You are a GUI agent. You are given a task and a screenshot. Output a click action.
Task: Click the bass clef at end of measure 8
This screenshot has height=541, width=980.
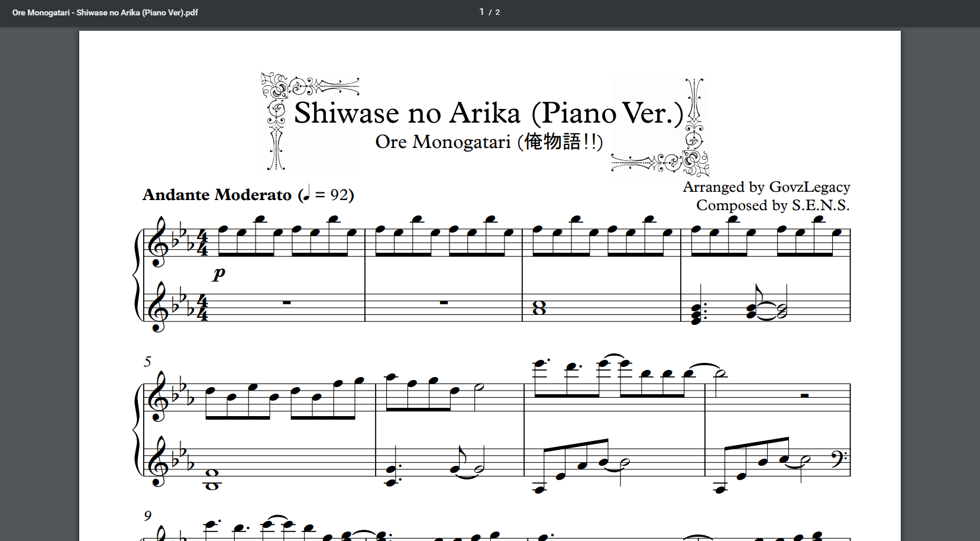[839, 459]
